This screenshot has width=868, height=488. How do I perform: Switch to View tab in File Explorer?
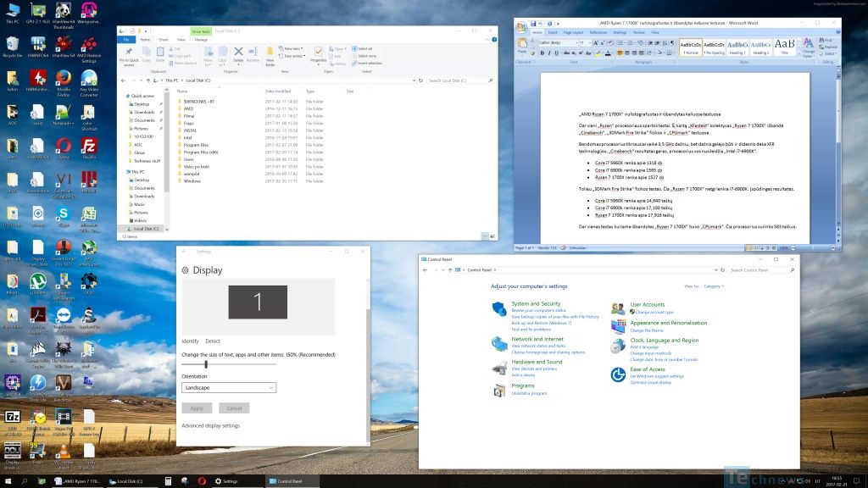(181, 40)
